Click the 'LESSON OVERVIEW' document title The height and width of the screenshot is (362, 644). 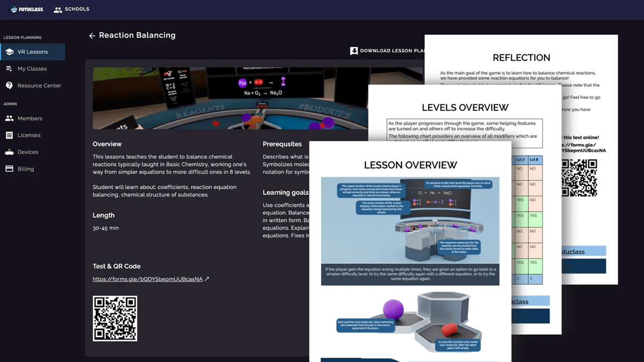[x=411, y=165]
